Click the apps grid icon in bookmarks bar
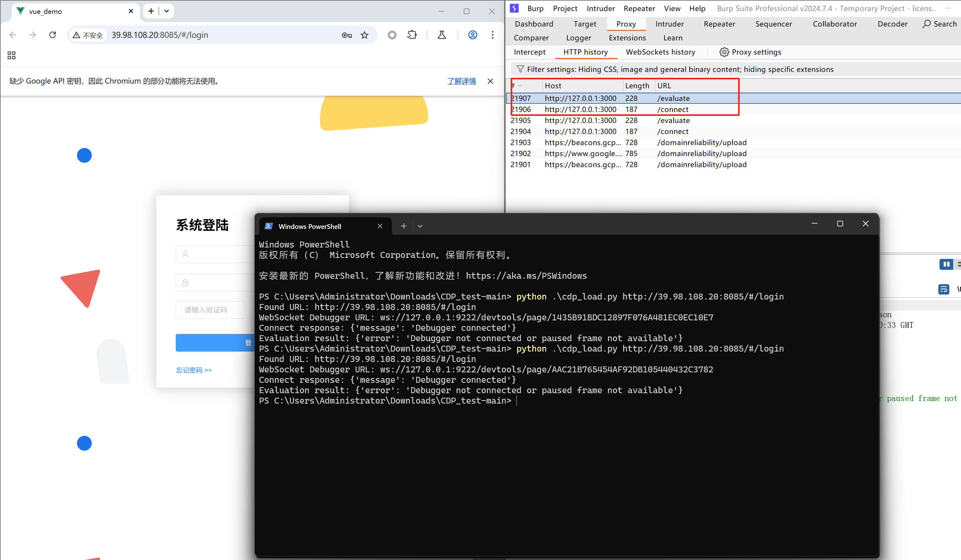The width and height of the screenshot is (961, 560). 11,55
